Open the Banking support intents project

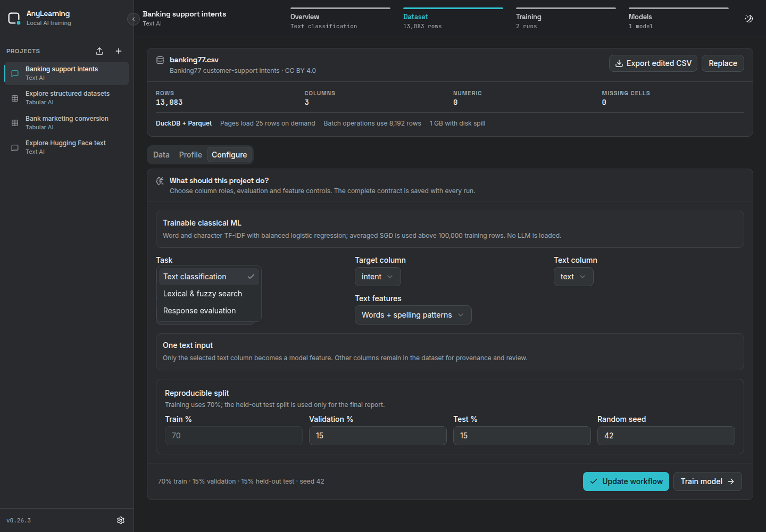[67, 73]
